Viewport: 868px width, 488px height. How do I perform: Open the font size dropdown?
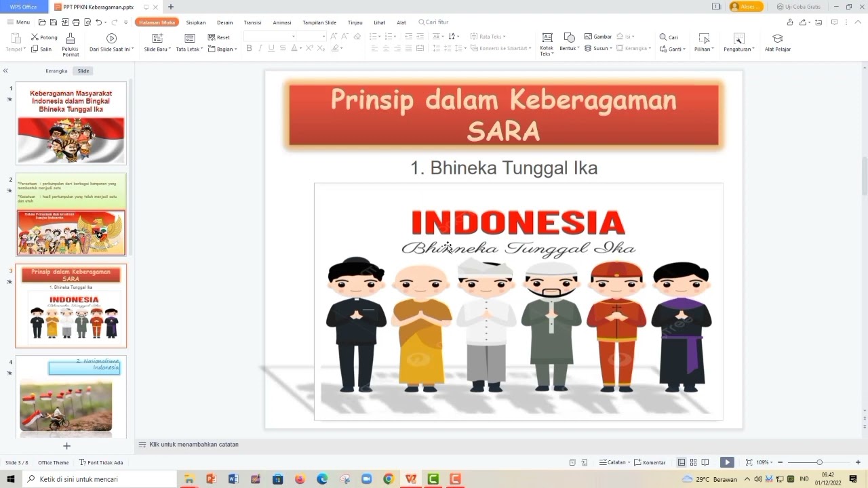coord(323,37)
